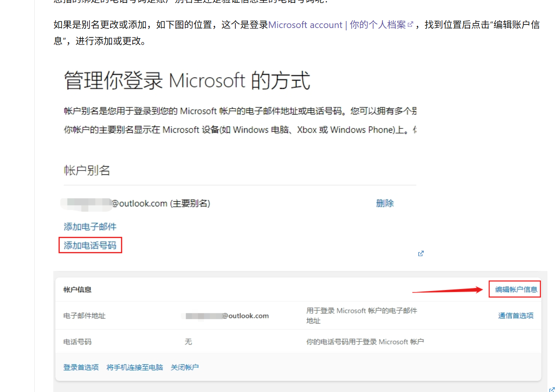
Task: Go to 通信首选项
Action: tap(516, 316)
